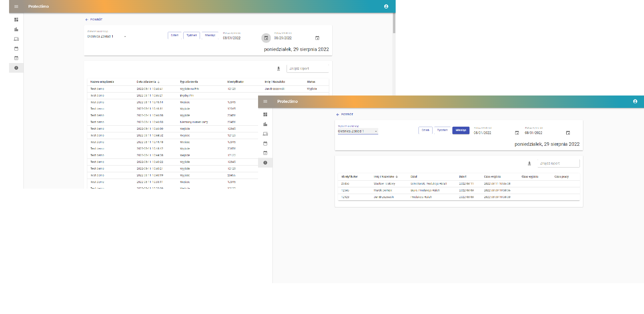The width and height of the screenshot is (644, 314).
Task: Click POWRÓT back link in upper-left window
Action: (x=94, y=19)
